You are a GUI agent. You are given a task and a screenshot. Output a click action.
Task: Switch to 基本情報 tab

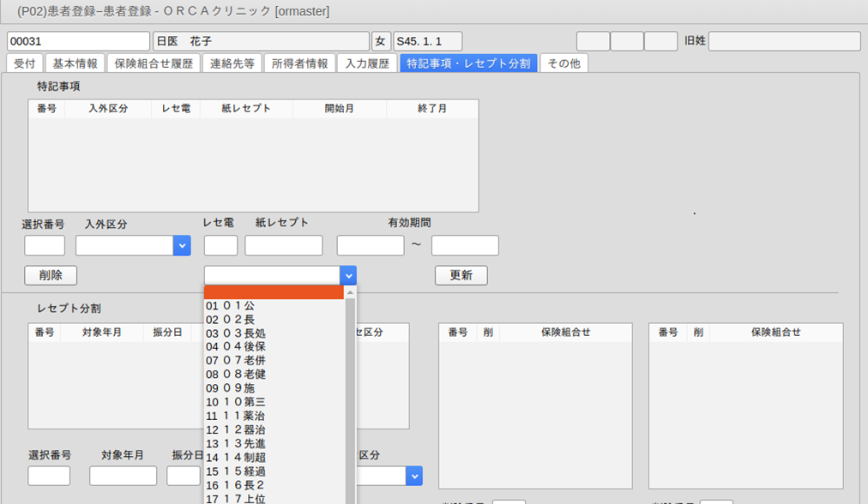coord(75,63)
